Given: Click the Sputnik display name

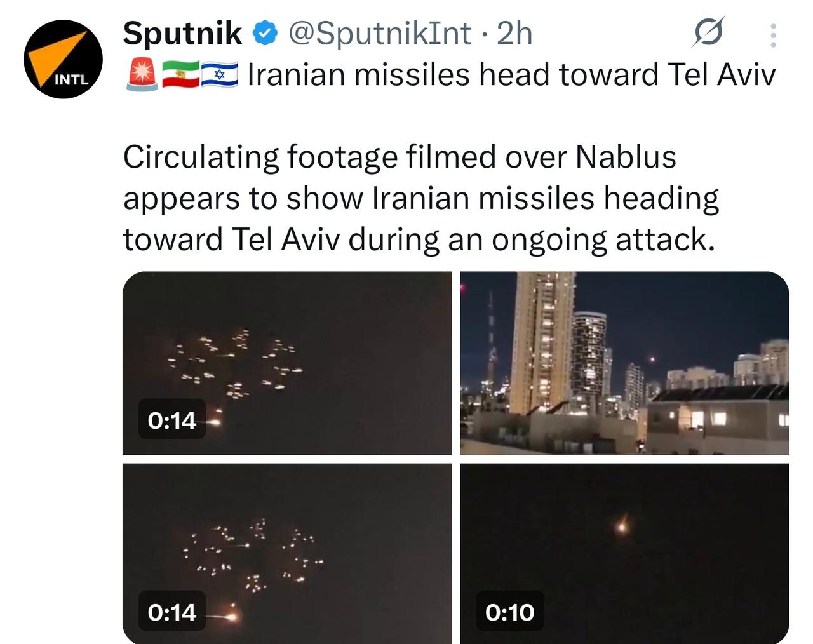Looking at the screenshot, I should (x=182, y=33).
